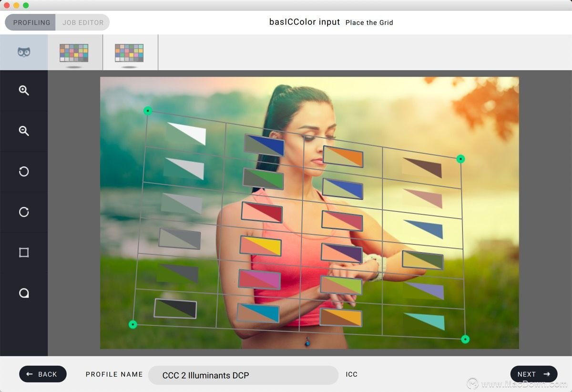Grab the bottom-left green grid corner handle
This screenshot has width=572, height=392.
pyautogui.click(x=133, y=324)
